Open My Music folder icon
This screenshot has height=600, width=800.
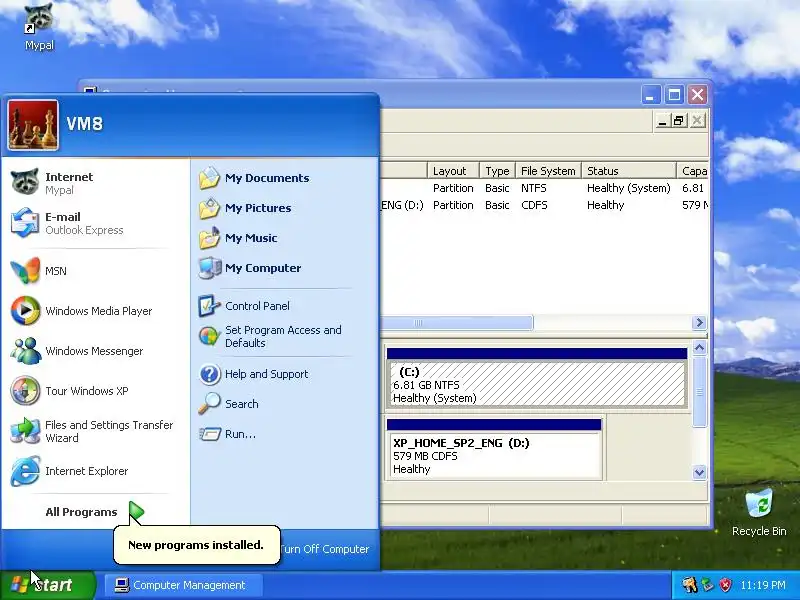[209, 238]
